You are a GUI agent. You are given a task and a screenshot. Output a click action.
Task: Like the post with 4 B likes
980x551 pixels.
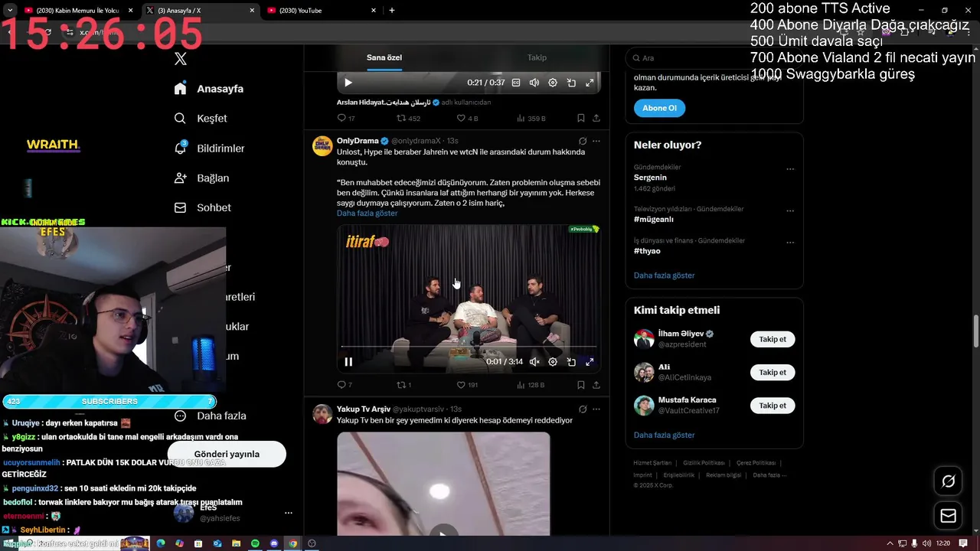pyautogui.click(x=467, y=119)
